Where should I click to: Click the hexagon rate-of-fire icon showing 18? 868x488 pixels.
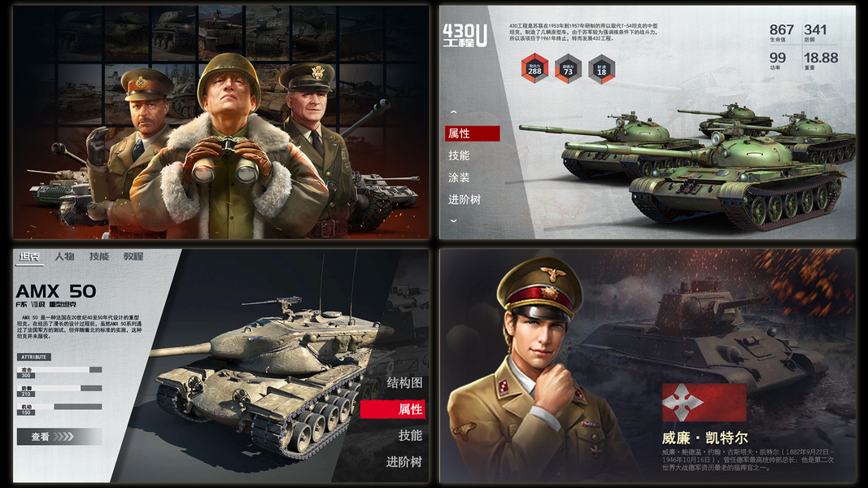602,69
